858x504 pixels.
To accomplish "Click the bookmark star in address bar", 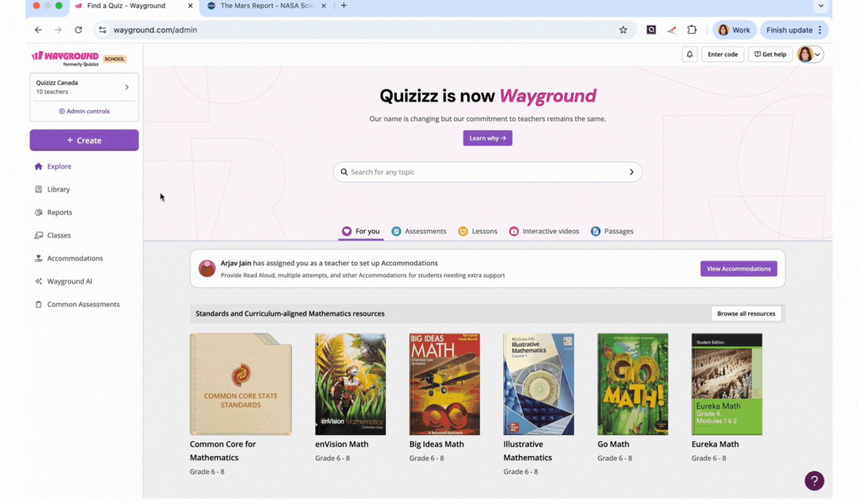I will 623,30.
